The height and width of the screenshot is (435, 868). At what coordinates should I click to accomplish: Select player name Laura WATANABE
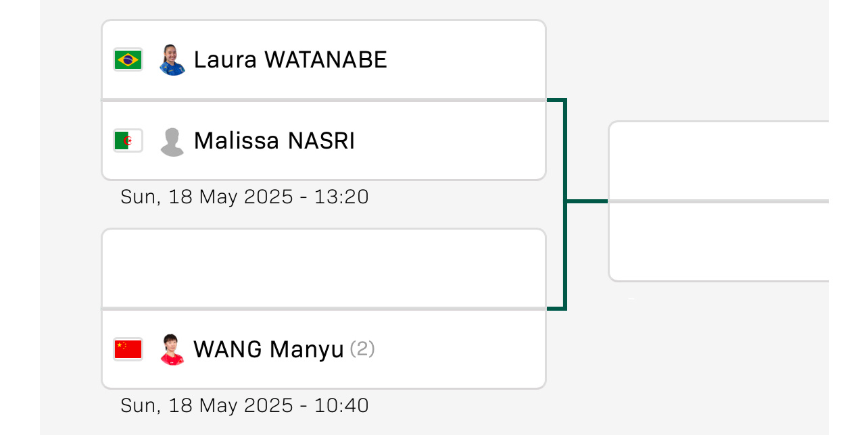tap(291, 59)
